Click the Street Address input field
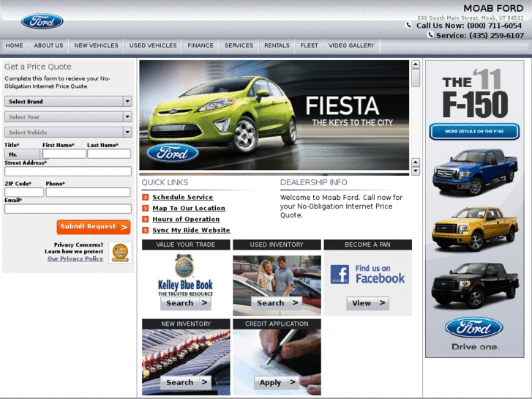Image resolution: width=532 pixels, height=399 pixels. (x=68, y=171)
